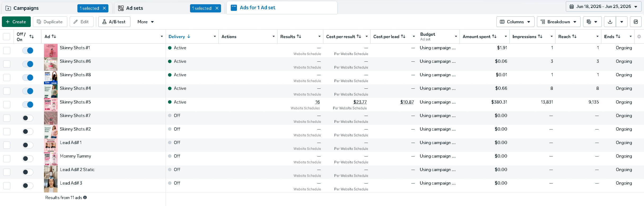This screenshot has height=206, width=644.
Task: Click the Duplicate button
Action: coord(50,22)
